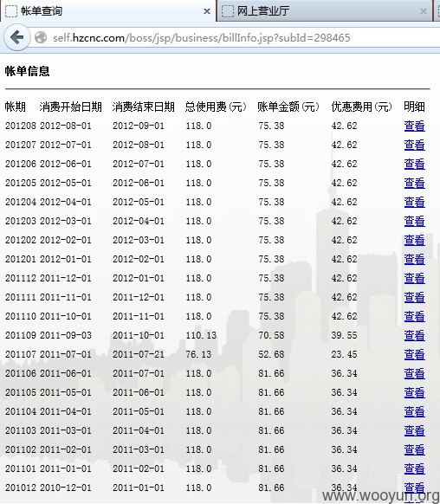Switch to the 网上营业厅 tab
This screenshot has height=504, width=440.
point(325,11)
